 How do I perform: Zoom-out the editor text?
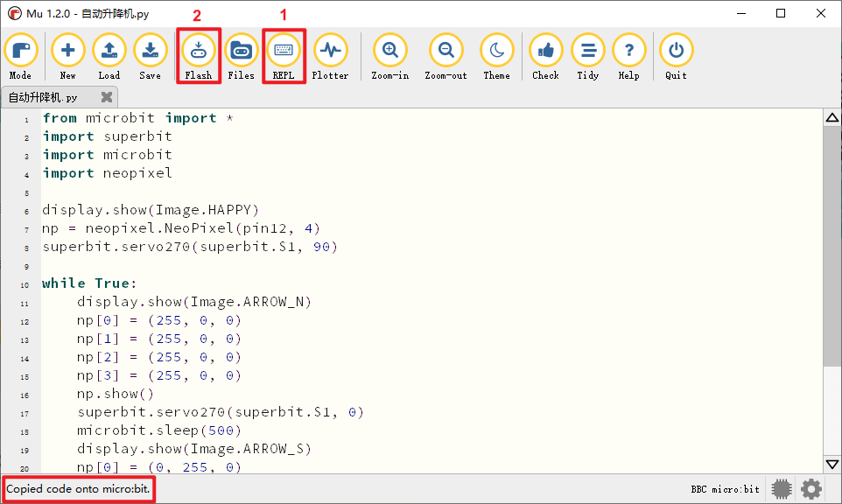446,57
